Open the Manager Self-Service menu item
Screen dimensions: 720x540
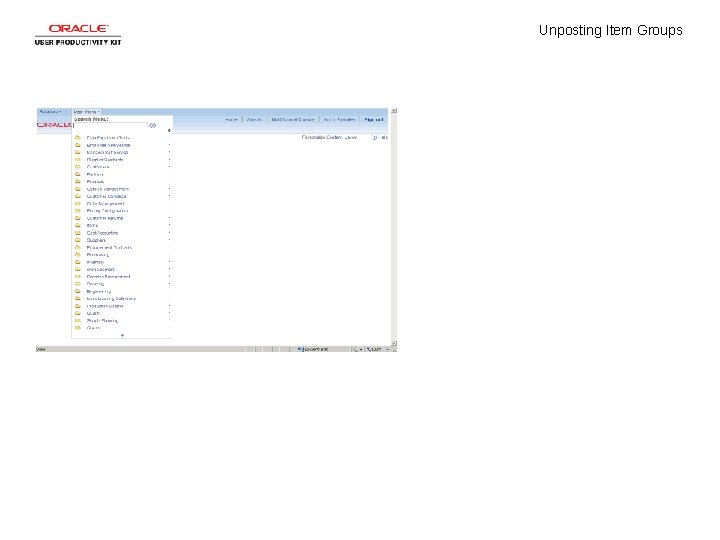point(107,152)
